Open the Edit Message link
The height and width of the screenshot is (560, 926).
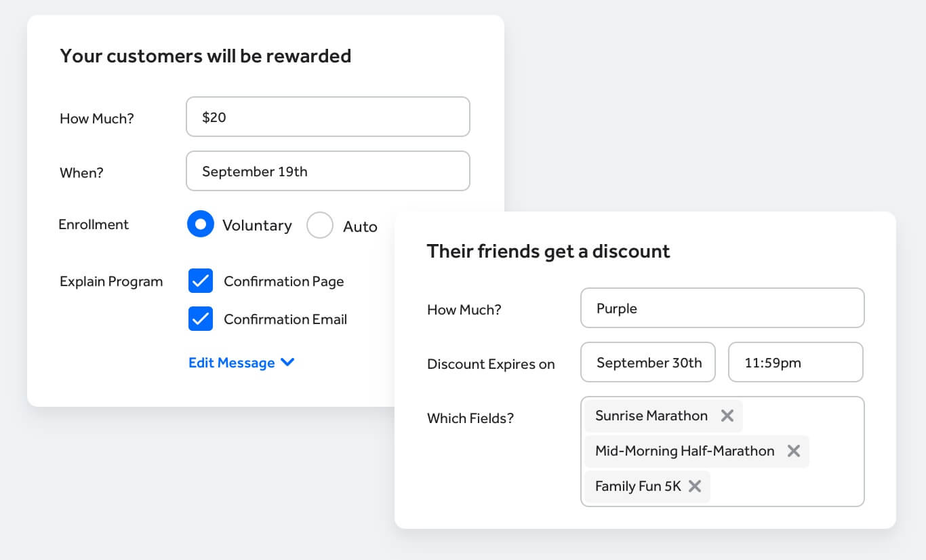tap(231, 363)
